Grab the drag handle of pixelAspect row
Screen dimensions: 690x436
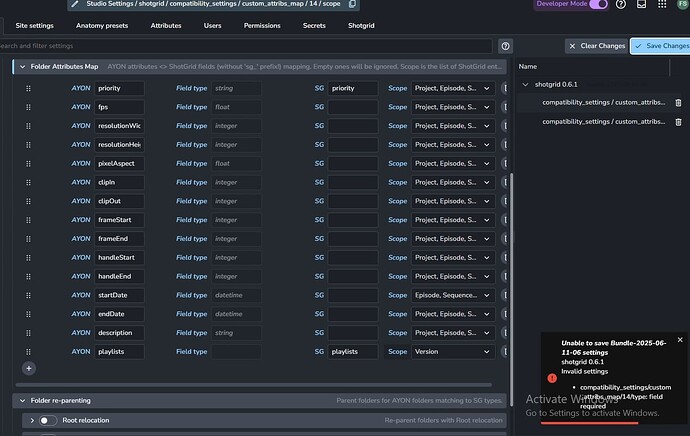pyautogui.click(x=28, y=164)
